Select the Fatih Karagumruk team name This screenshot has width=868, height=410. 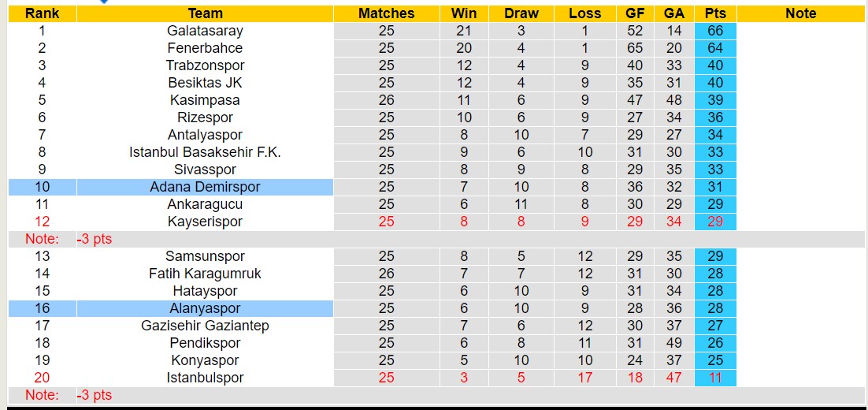(205, 274)
